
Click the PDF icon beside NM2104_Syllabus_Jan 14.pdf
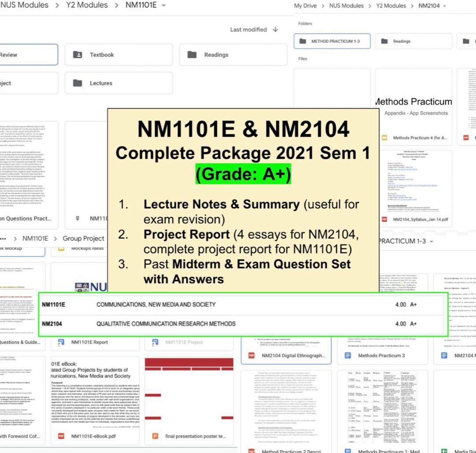pyautogui.click(x=384, y=219)
